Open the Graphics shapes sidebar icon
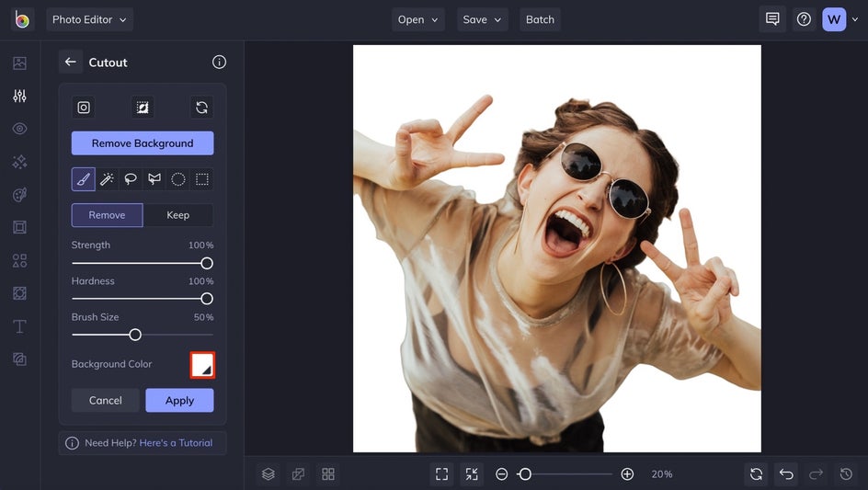 click(x=19, y=260)
